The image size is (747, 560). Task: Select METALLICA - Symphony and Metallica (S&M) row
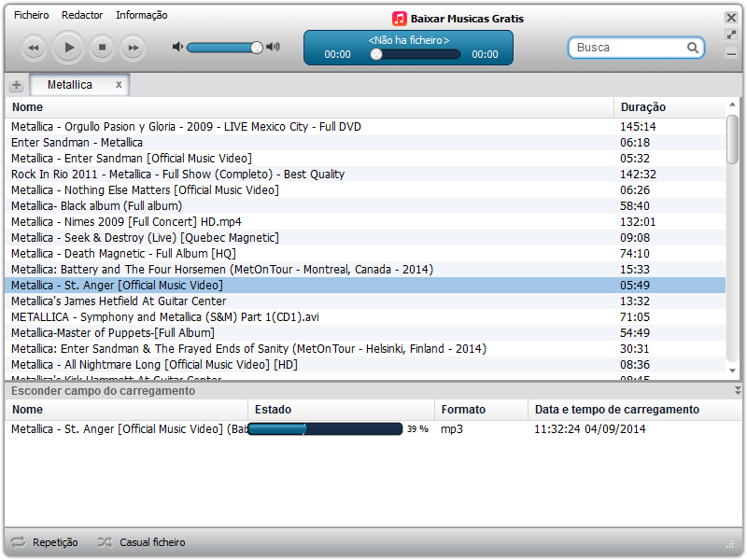tap(365, 317)
